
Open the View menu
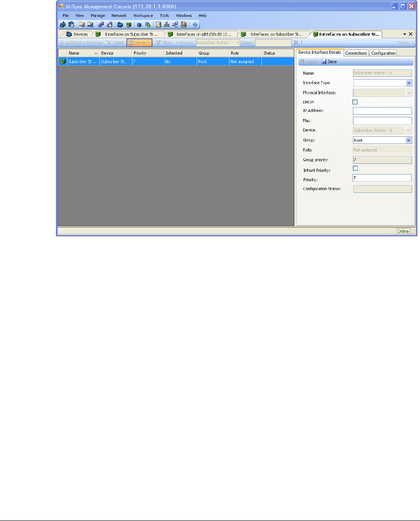pyautogui.click(x=79, y=15)
